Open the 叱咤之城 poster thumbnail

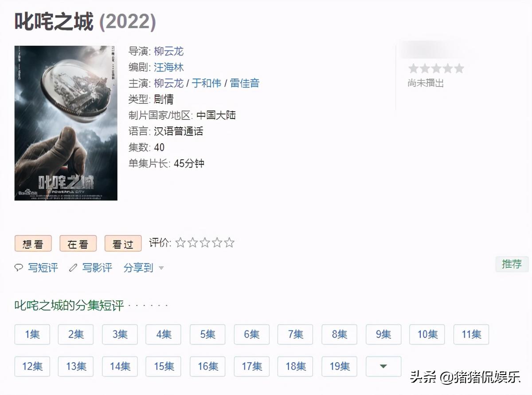click(x=66, y=123)
